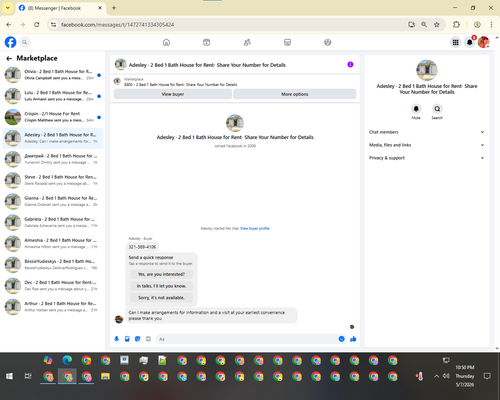Expand Media, files and links section
This screenshot has width=500, height=400.
426,145
